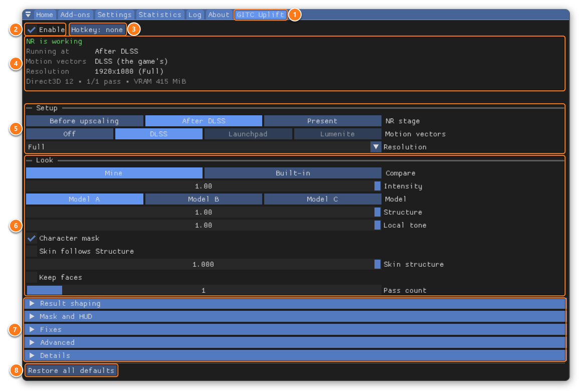
Task: Open the About tab
Action: click(219, 15)
